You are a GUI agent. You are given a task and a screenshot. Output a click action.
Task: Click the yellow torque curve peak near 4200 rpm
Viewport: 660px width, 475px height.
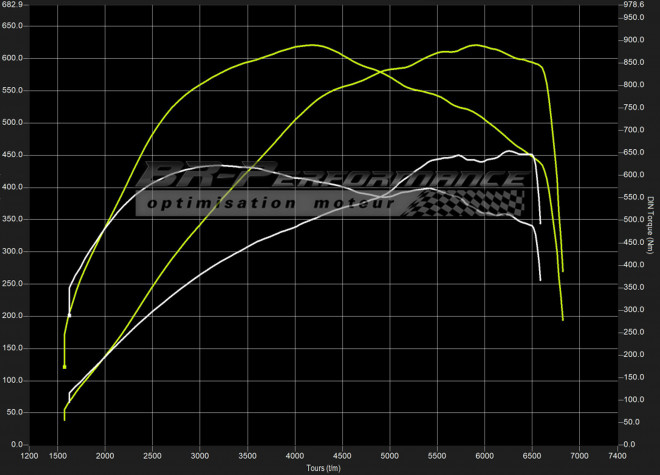tap(313, 45)
